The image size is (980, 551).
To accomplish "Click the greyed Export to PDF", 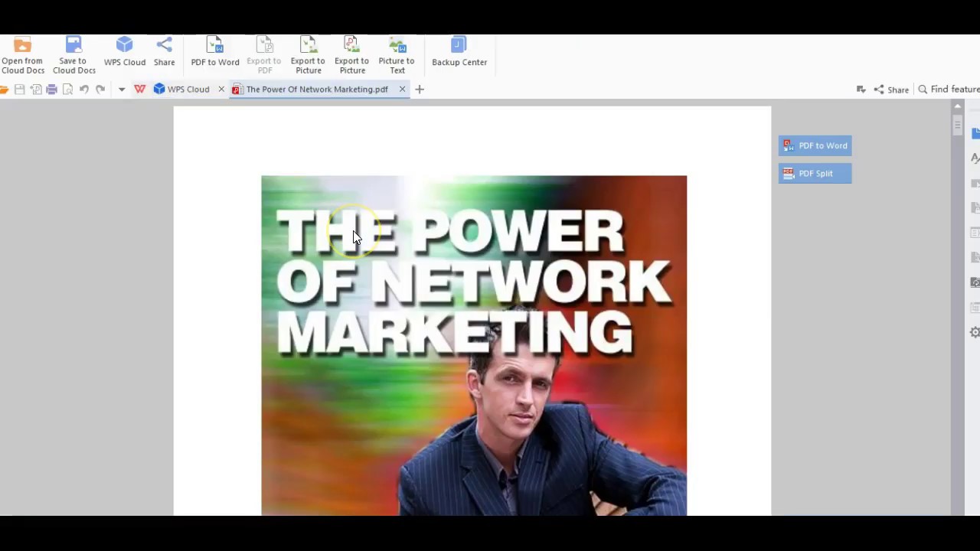I will [x=264, y=56].
